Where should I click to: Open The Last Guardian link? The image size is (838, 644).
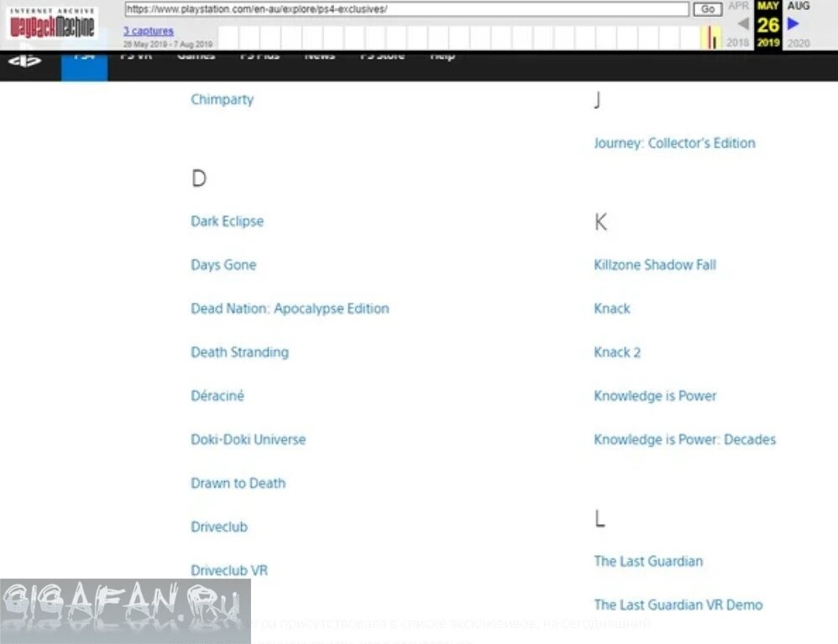point(649,562)
